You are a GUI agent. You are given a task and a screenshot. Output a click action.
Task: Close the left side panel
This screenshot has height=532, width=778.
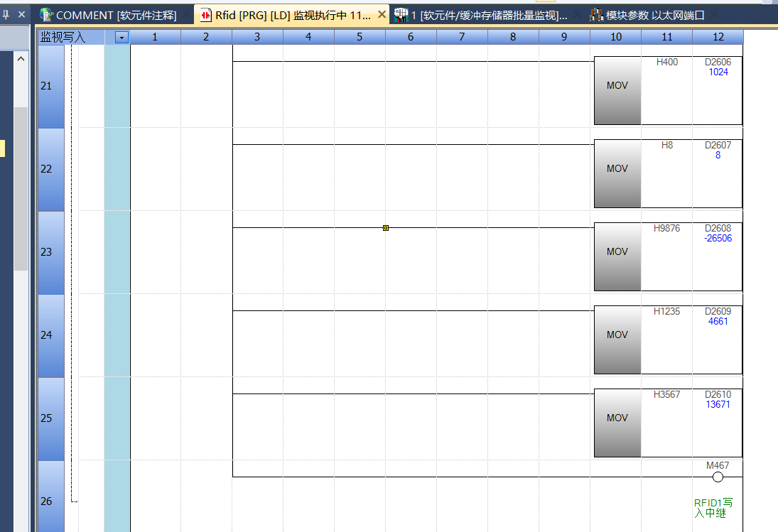tap(21, 14)
